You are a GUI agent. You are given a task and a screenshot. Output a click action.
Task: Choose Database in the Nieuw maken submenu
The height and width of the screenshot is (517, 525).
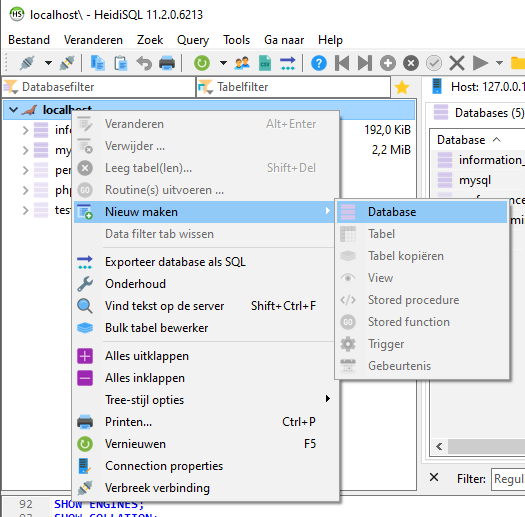[422, 212]
